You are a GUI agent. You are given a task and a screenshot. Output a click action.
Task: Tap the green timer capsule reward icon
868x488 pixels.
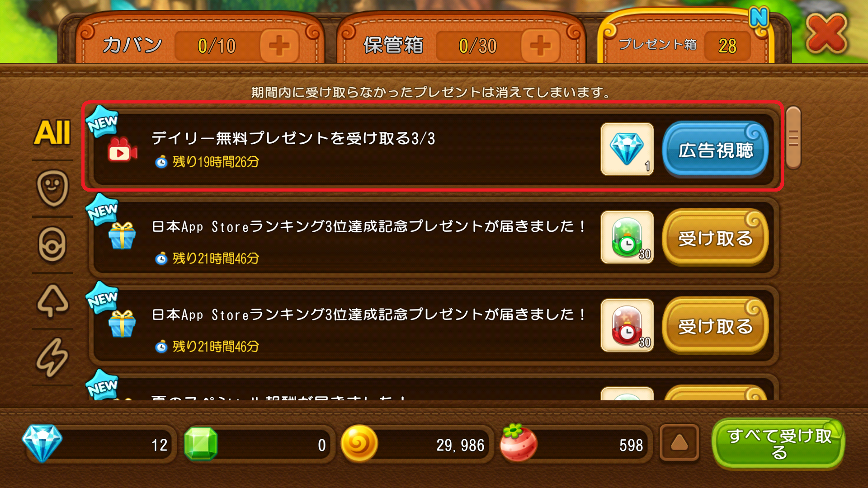click(x=627, y=237)
